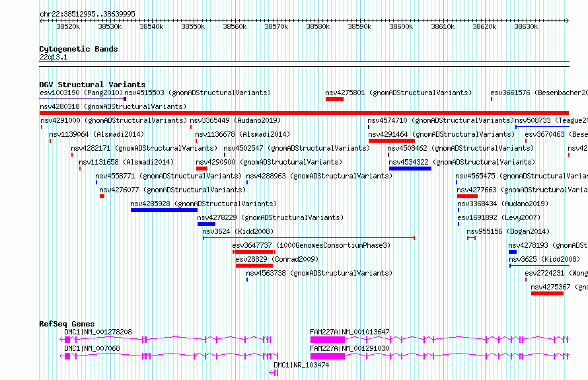The width and height of the screenshot is (588, 380).
Task: Open the nsv4565475 variant label
Action: (522, 176)
